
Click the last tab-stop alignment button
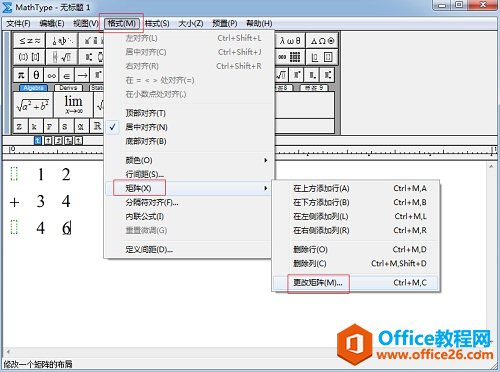tap(78, 140)
